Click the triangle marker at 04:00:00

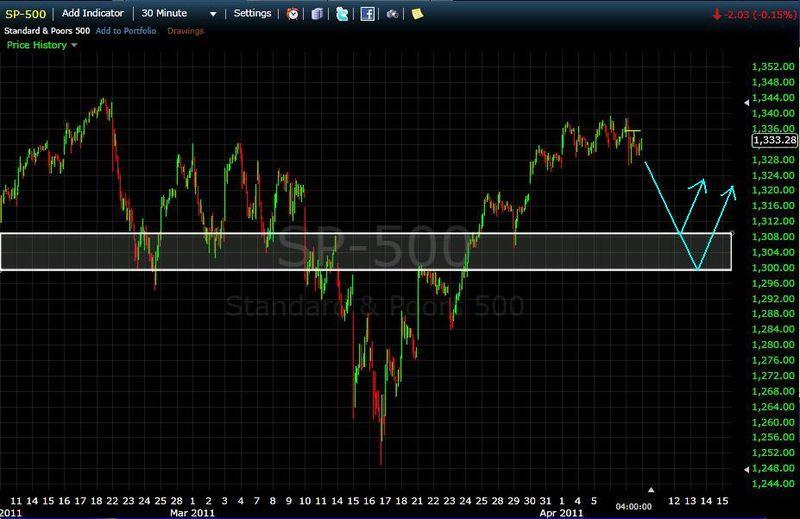pyautogui.click(x=651, y=489)
